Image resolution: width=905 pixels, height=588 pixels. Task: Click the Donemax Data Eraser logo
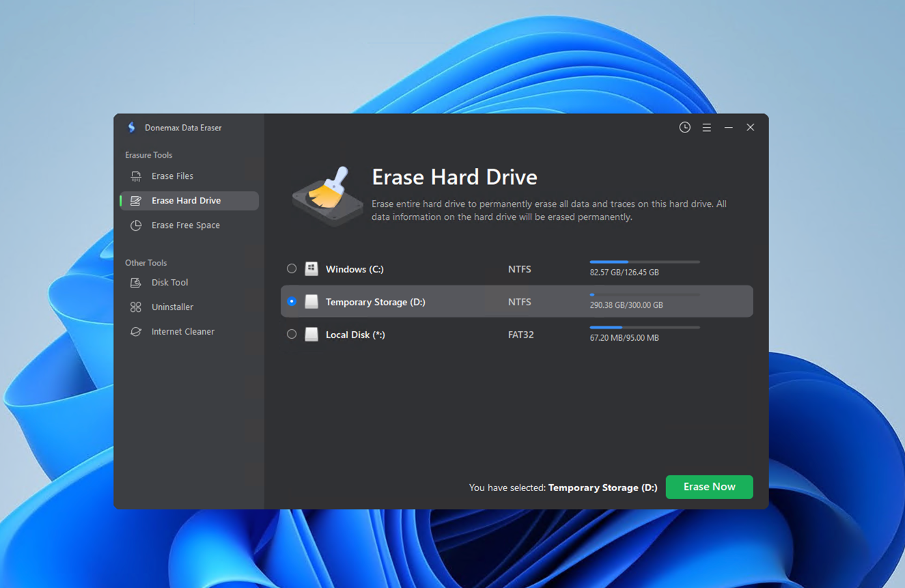(131, 128)
